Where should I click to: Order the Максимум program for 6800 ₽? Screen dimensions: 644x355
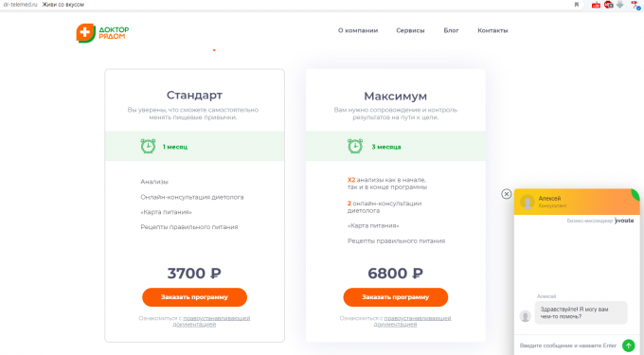tap(396, 297)
